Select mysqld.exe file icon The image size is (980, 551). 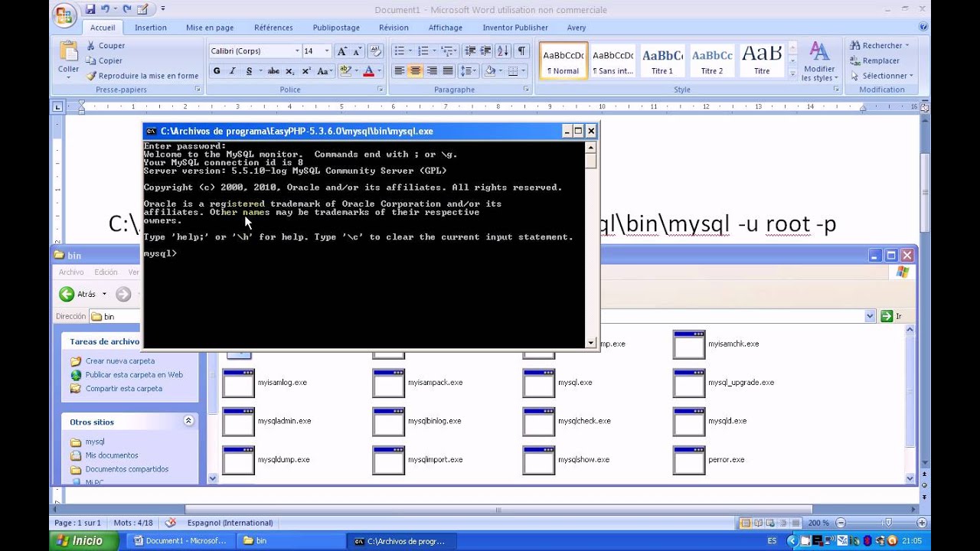click(688, 421)
